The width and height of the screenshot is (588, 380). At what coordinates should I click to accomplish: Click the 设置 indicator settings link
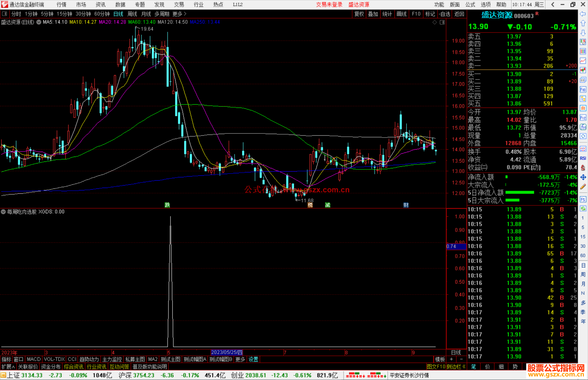[253, 359]
